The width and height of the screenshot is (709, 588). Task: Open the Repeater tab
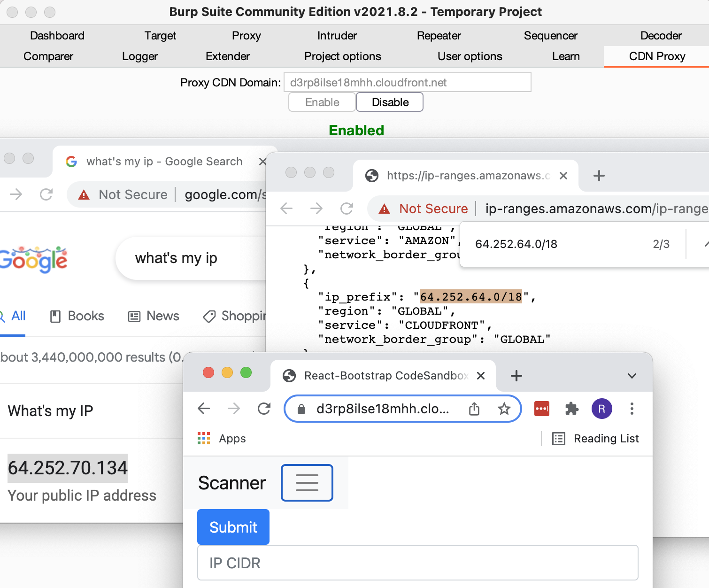(x=439, y=36)
